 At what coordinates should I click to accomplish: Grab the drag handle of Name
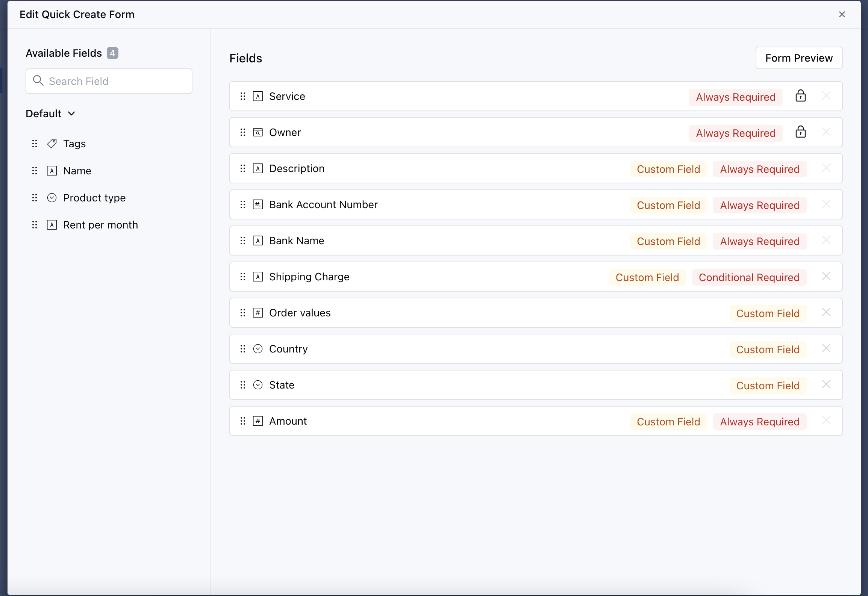pyautogui.click(x=35, y=171)
